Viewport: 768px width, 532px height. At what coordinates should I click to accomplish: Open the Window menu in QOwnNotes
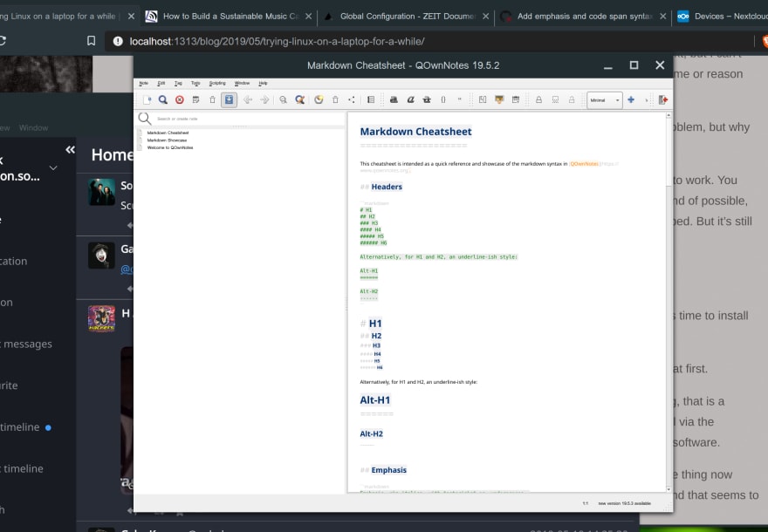[x=242, y=83]
